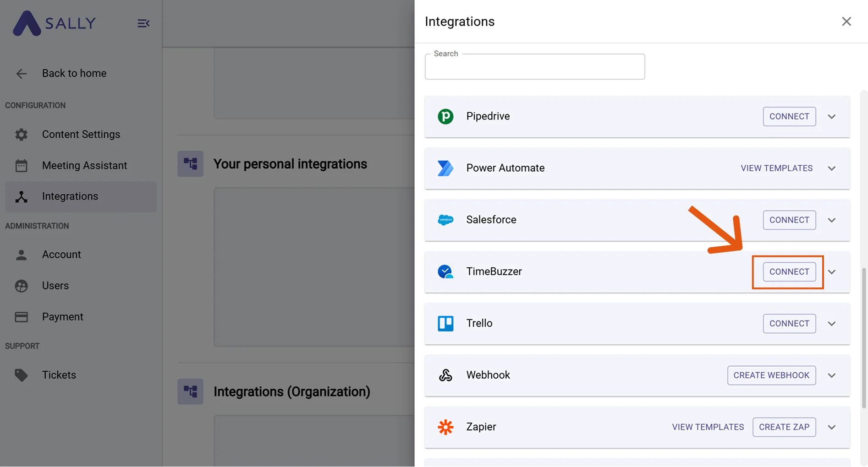Click the Payment card icon
The image size is (868, 467).
21,317
